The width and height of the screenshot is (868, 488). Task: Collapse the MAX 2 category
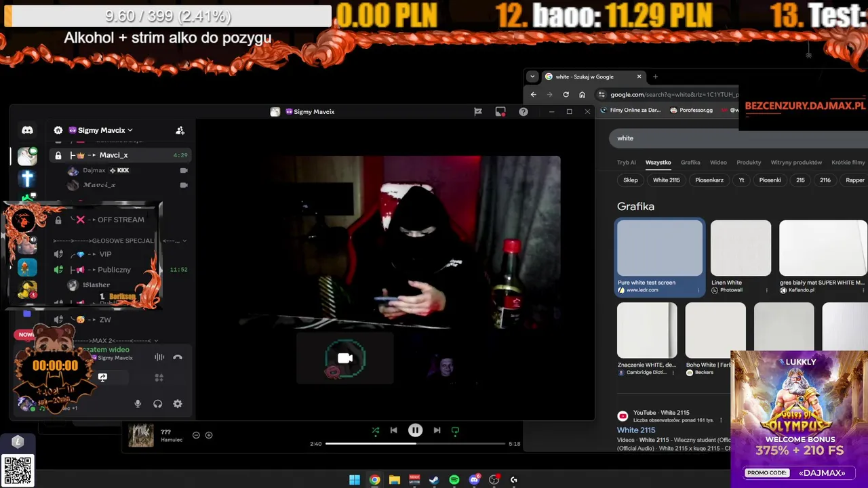click(x=115, y=340)
